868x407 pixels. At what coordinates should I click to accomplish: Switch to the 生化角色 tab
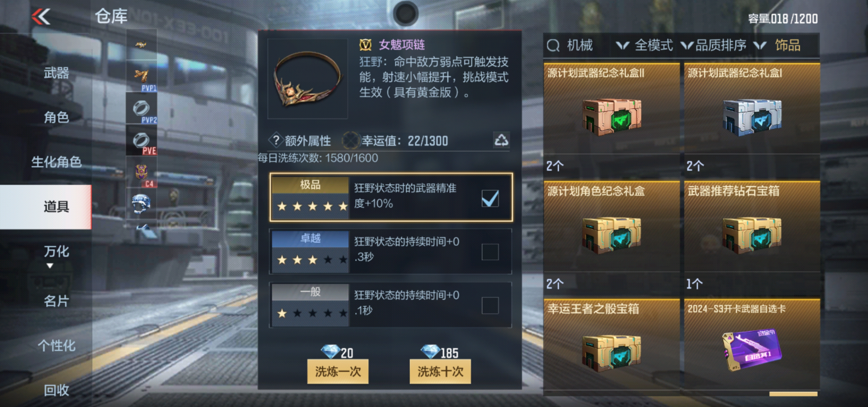56,162
